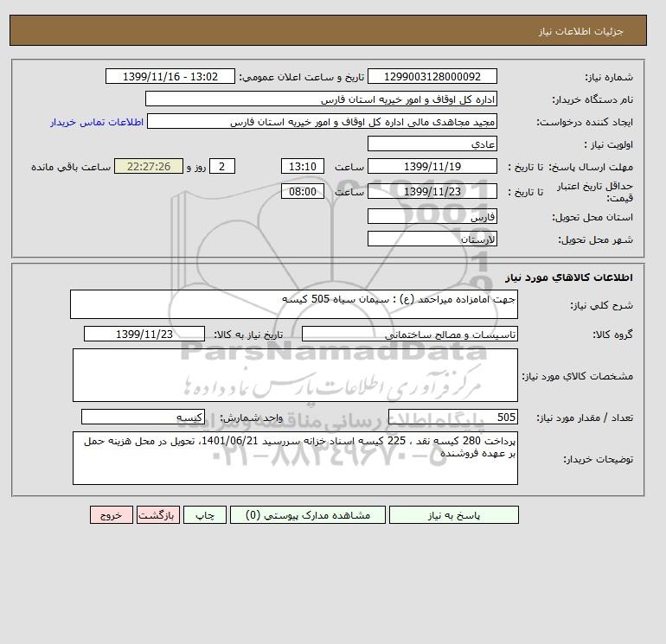Click the خروج exit button
Image resolution: width=666 pixels, height=644 pixels.
click(x=112, y=514)
